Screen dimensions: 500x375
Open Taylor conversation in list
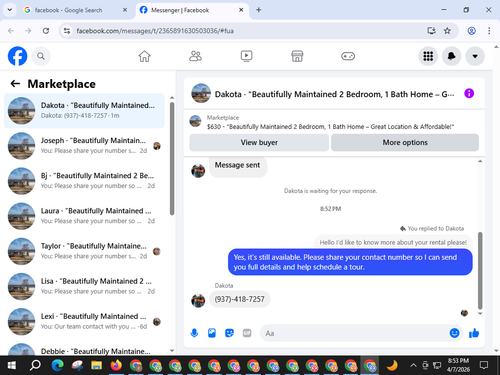[84, 251]
